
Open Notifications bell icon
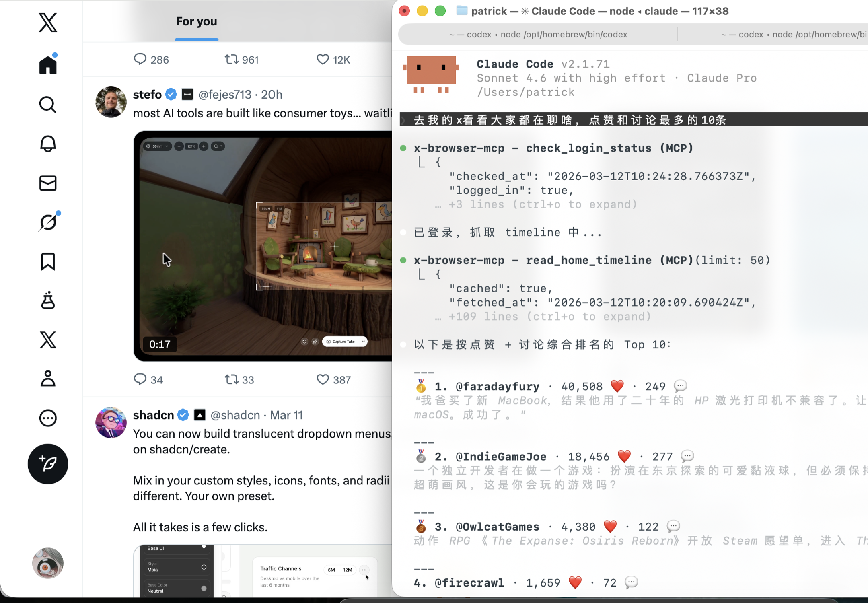(48, 144)
